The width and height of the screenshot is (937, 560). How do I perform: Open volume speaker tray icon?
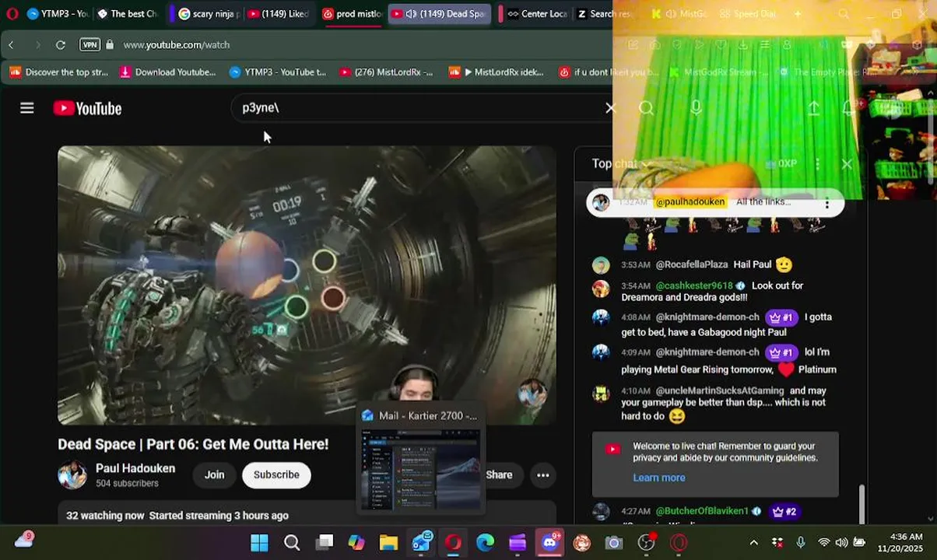pos(841,542)
